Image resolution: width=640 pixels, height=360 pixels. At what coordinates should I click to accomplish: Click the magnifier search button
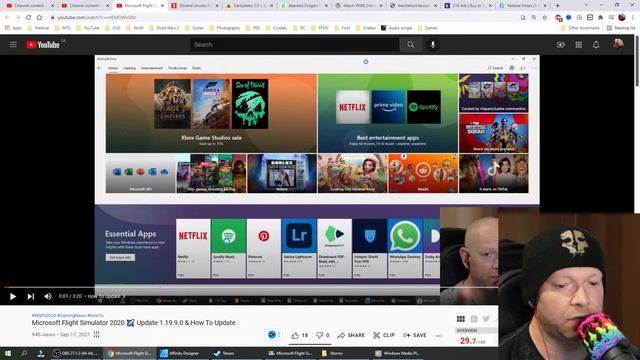411,44
